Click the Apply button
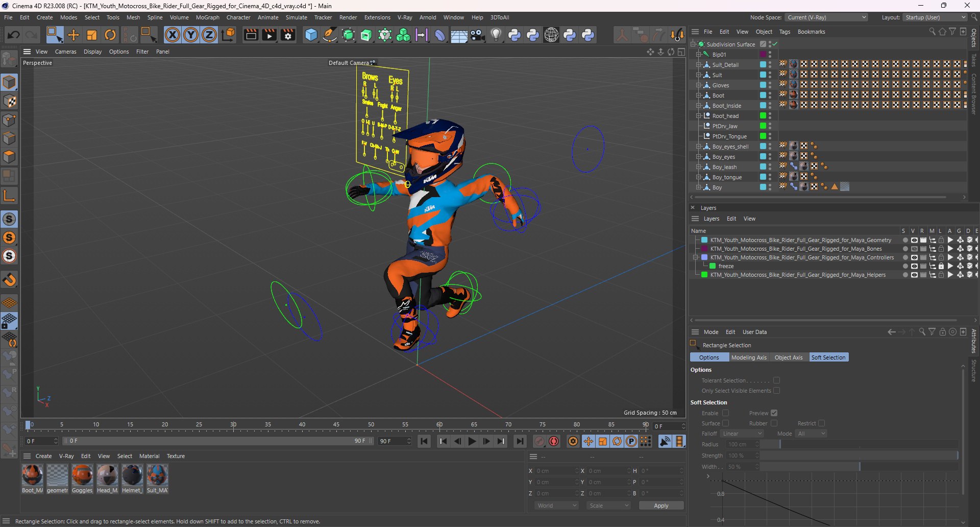Image resolution: width=980 pixels, height=527 pixels. click(661, 506)
